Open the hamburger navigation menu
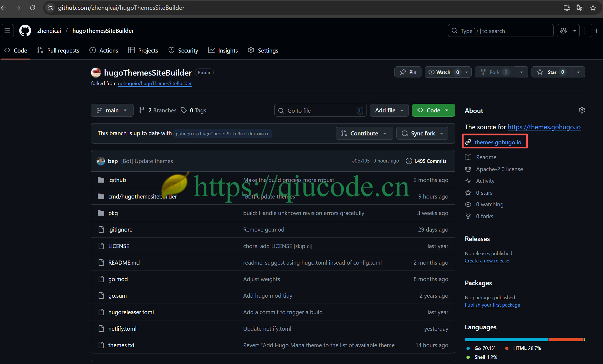 coord(7,31)
